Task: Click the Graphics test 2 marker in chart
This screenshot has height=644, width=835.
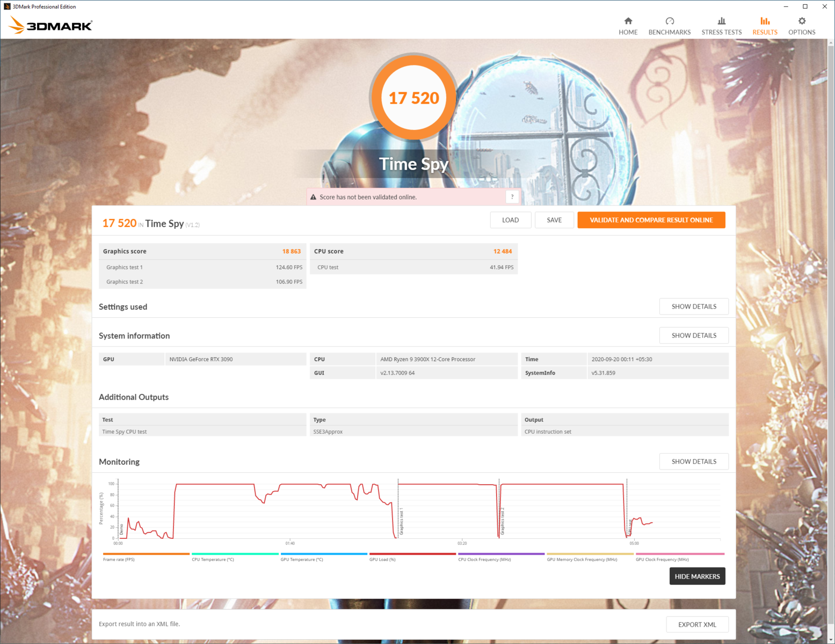Action: click(503, 522)
